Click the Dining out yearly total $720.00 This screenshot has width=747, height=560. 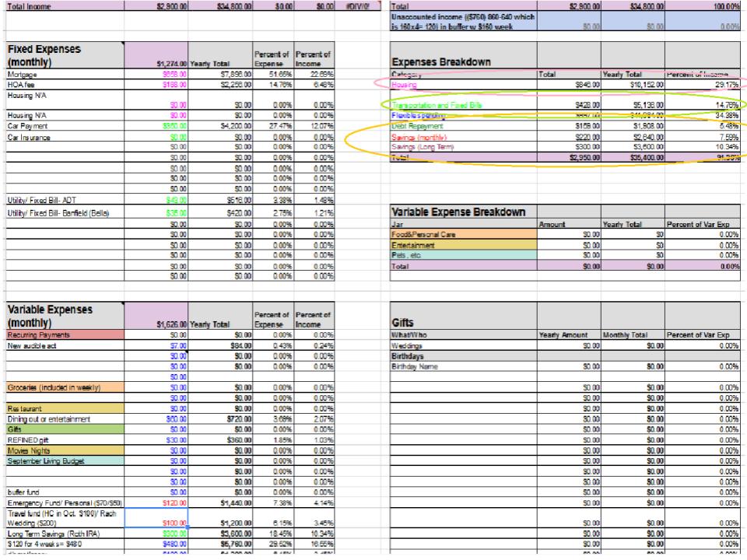pos(220,419)
